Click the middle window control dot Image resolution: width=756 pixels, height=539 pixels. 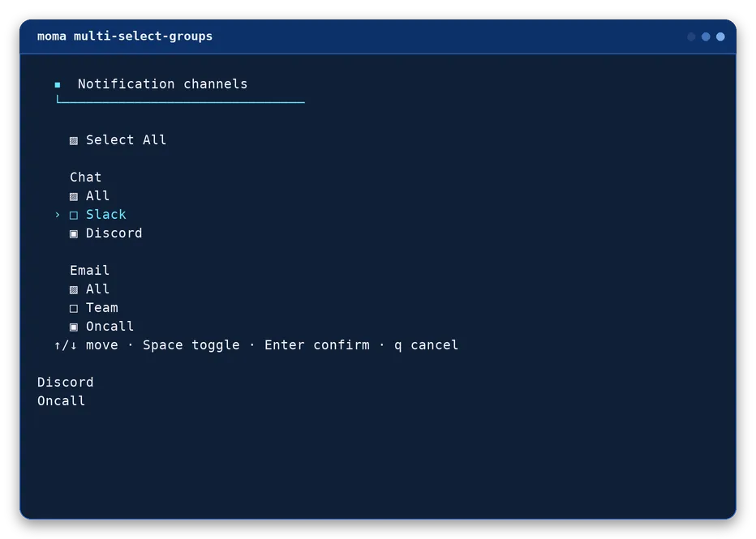[x=706, y=36]
